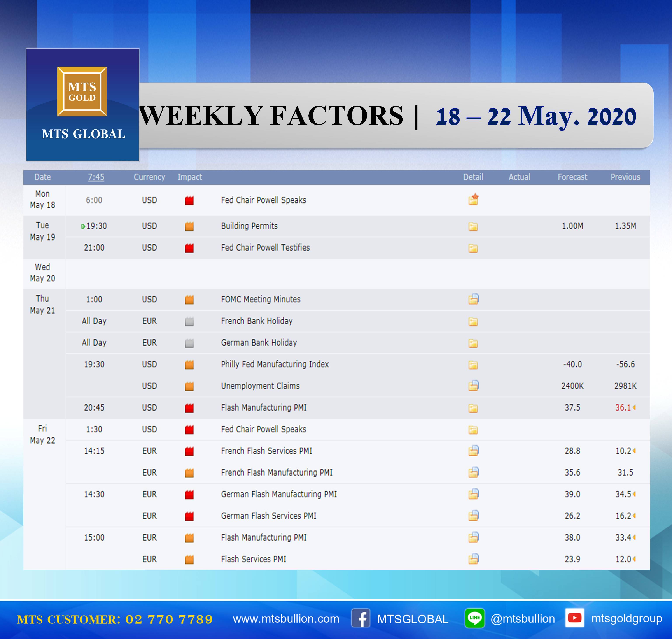Click @mtsbullion LINE account text
The image size is (672, 639).
523,619
